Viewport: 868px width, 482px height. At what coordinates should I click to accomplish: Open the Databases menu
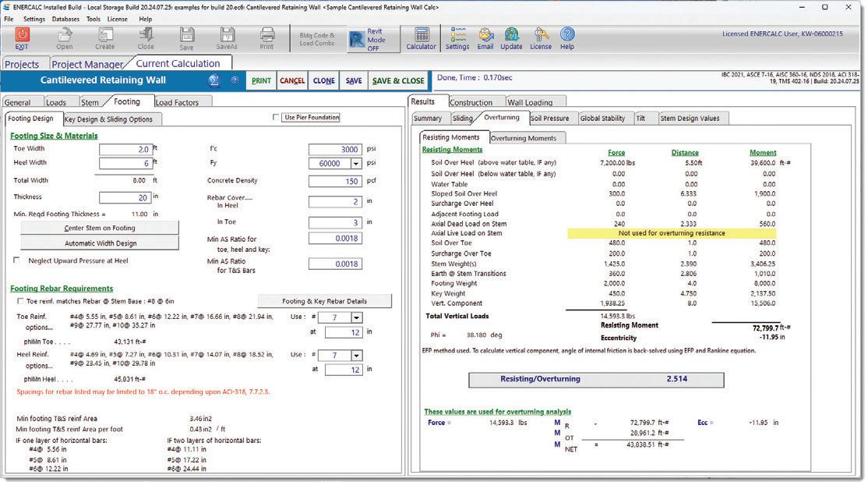[65, 19]
